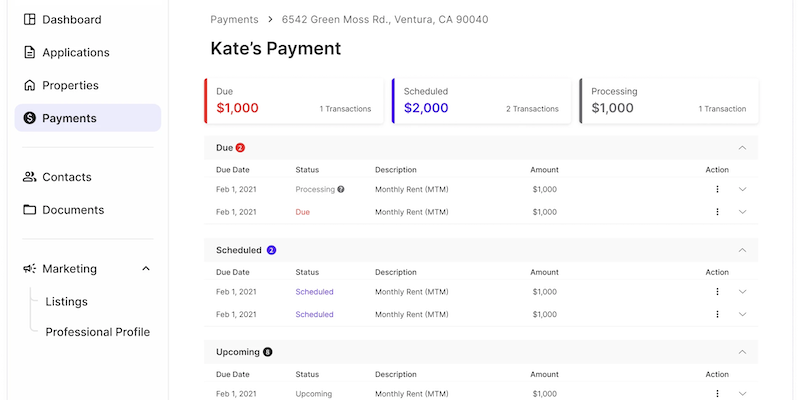Click the Upcoming status text
This screenshot has width=800, height=400.
tap(314, 394)
